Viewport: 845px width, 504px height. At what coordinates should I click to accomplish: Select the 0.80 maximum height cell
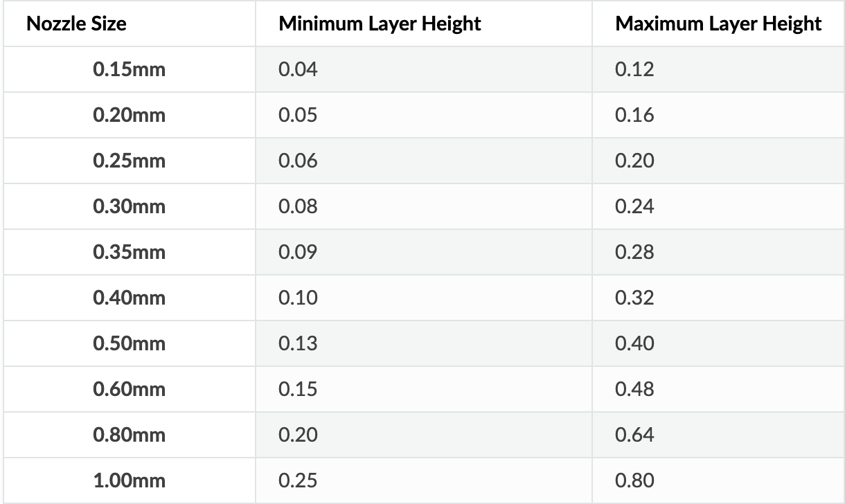pos(634,480)
